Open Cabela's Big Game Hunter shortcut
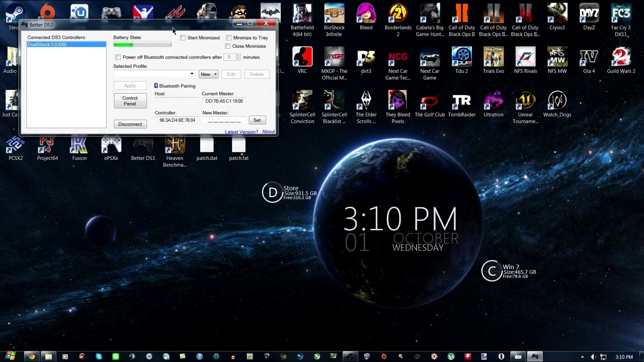 [430, 21]
